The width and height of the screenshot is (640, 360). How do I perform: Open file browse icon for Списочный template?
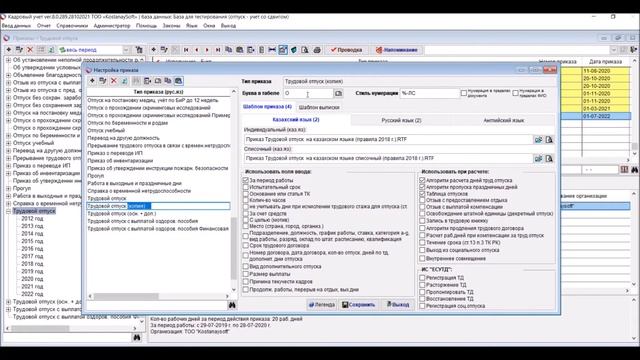(538, 158)
